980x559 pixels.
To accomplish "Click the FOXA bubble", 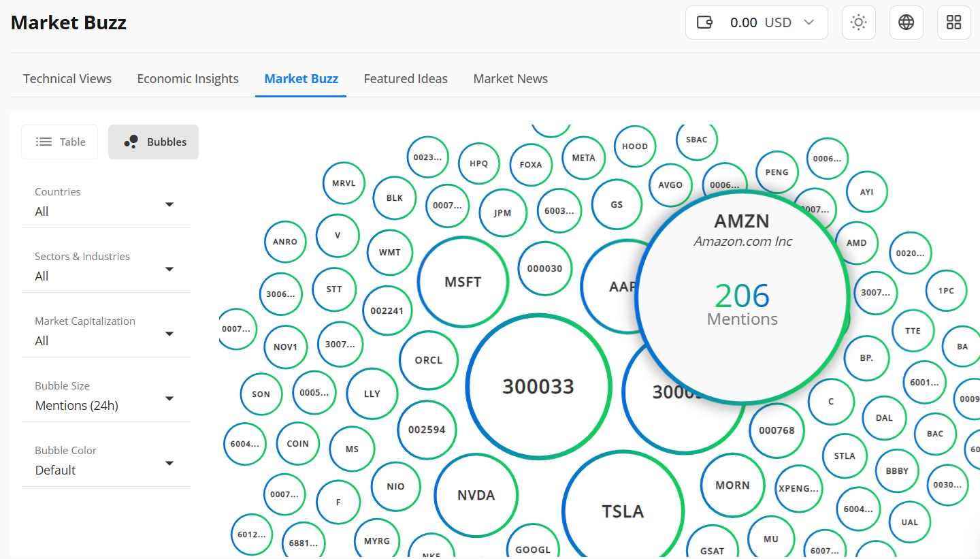I will (531, 165).
